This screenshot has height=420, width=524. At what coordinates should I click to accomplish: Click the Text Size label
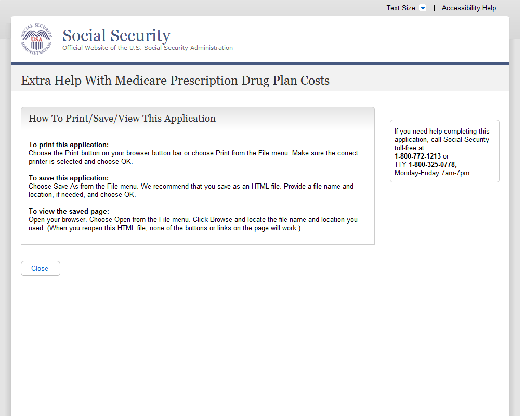pyautogui.click(x=401, y=8)
